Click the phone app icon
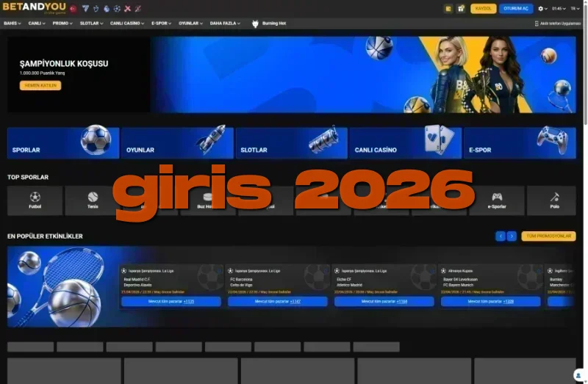The width and height of the screenshot is (588, 384). click(x=537, y=23)
